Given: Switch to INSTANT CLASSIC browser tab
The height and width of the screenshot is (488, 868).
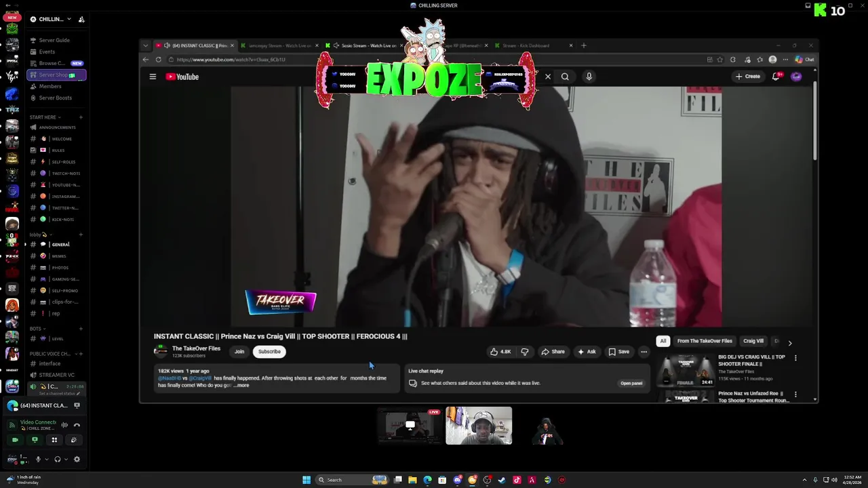Looking at the screenshot, I should pyautogui.click(x=195, y=45).
